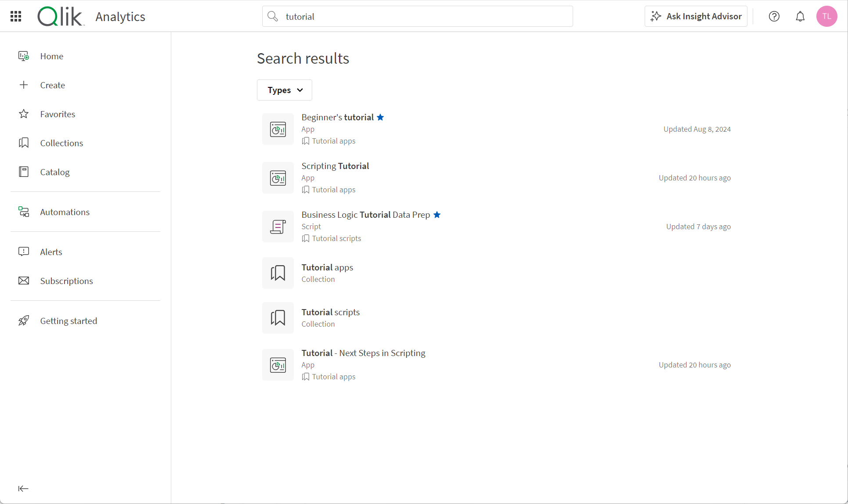Click the notifications bell icon
Viewport: 848px width, 504px height.
pos(800,16)
